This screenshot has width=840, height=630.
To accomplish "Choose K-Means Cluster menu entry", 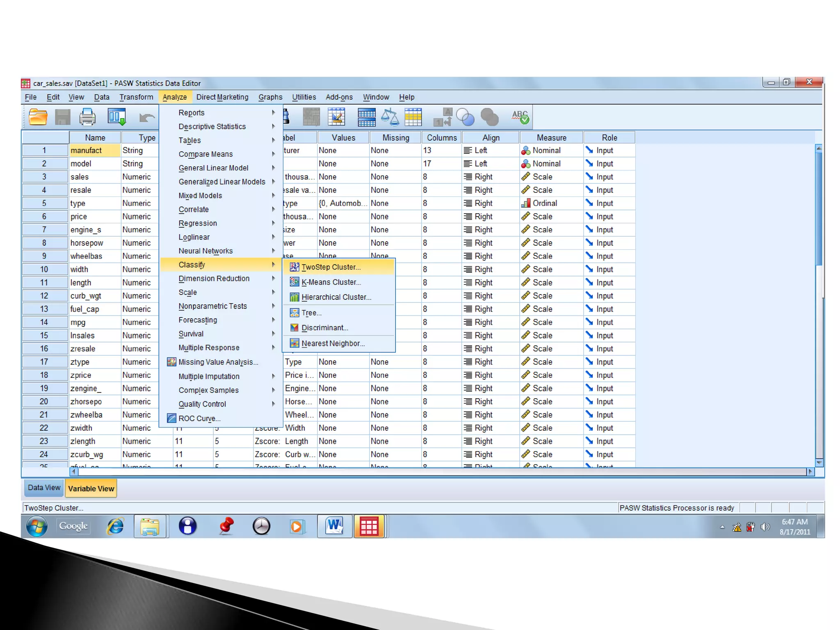I will (339, 282).
